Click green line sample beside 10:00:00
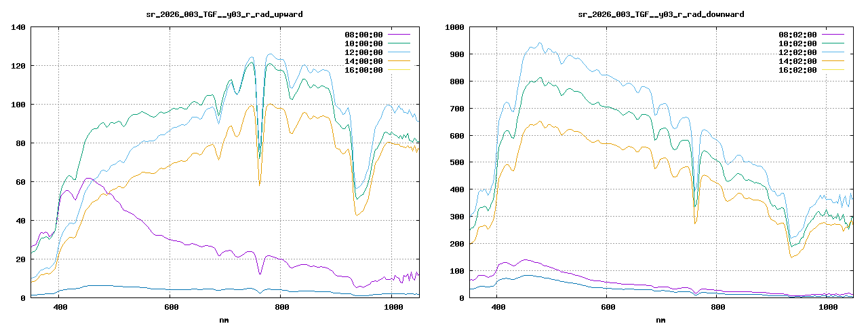 click(x=399, y=43)
